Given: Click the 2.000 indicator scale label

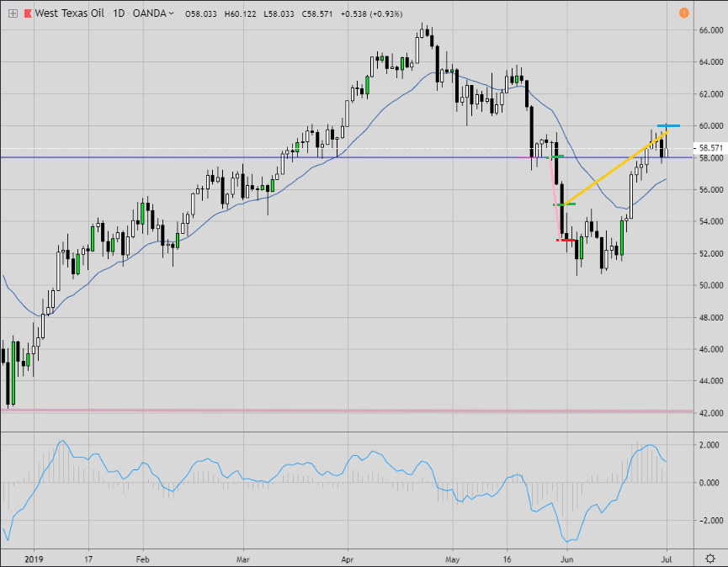Looking at the screenshot, I should [x=709, y=445].
